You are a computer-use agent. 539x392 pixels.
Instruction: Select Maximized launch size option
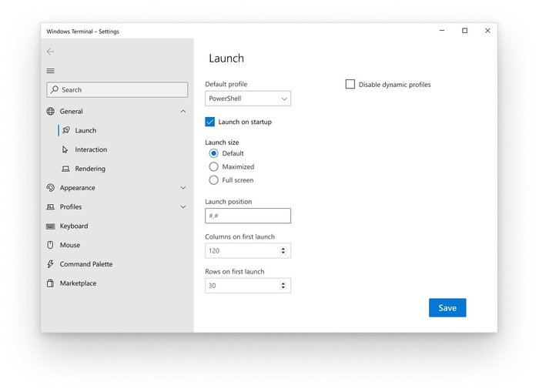214,166
